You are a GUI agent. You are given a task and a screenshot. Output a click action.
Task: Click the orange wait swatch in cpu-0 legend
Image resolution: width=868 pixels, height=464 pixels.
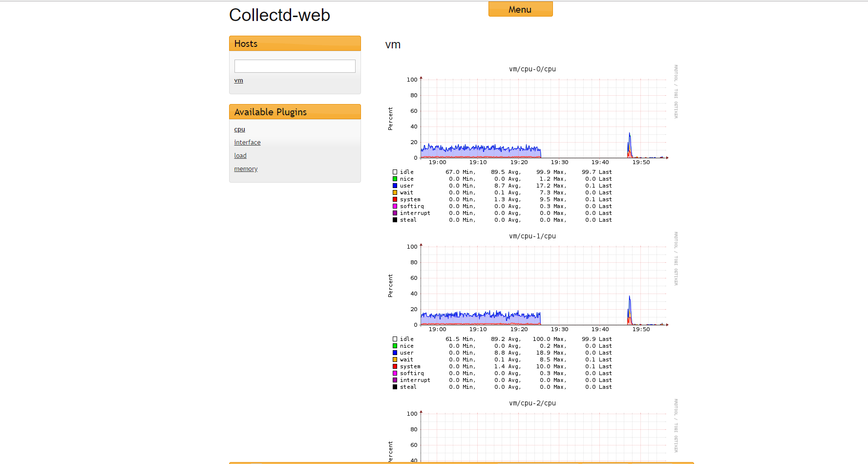[395, 192]
